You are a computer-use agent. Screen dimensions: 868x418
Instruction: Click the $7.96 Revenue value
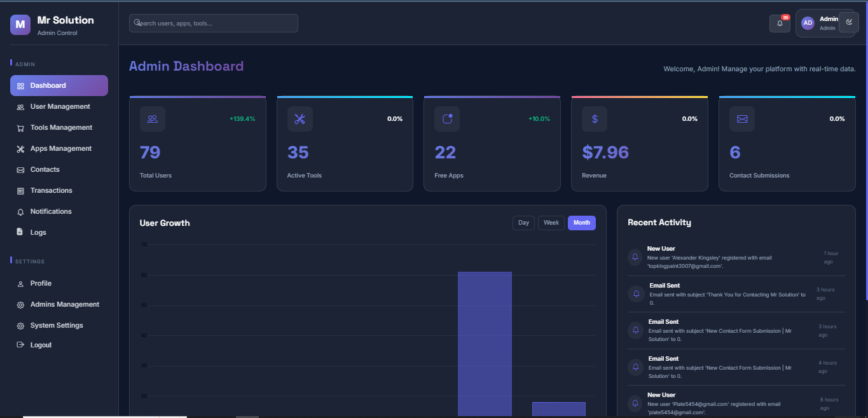point(605,153)
